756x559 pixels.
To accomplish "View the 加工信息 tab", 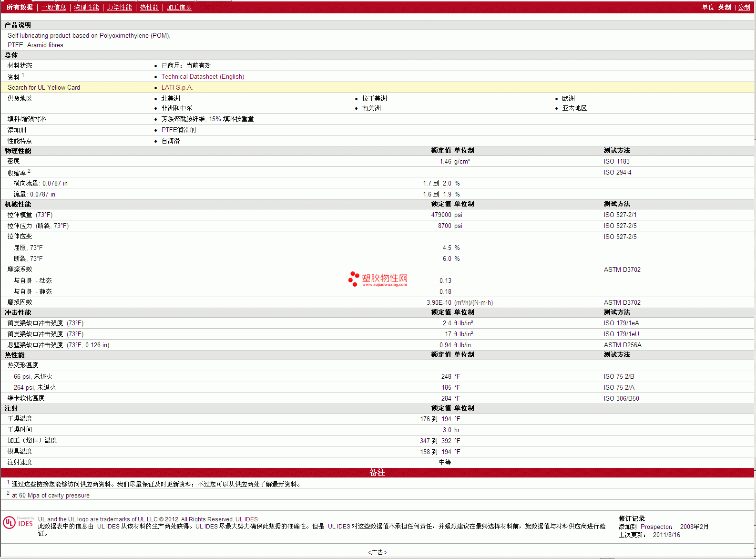I will (x=179, y=8).
